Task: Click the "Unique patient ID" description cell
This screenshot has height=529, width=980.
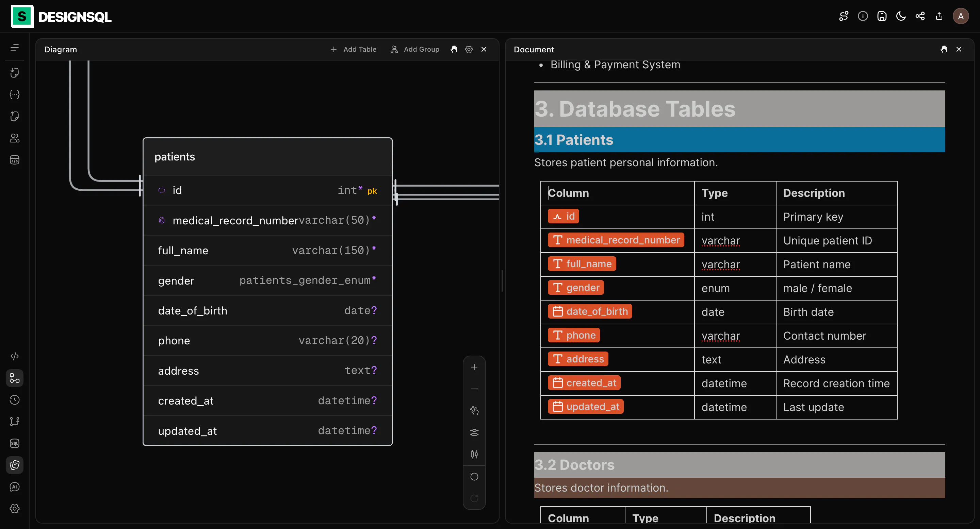Action: [836, 241]
